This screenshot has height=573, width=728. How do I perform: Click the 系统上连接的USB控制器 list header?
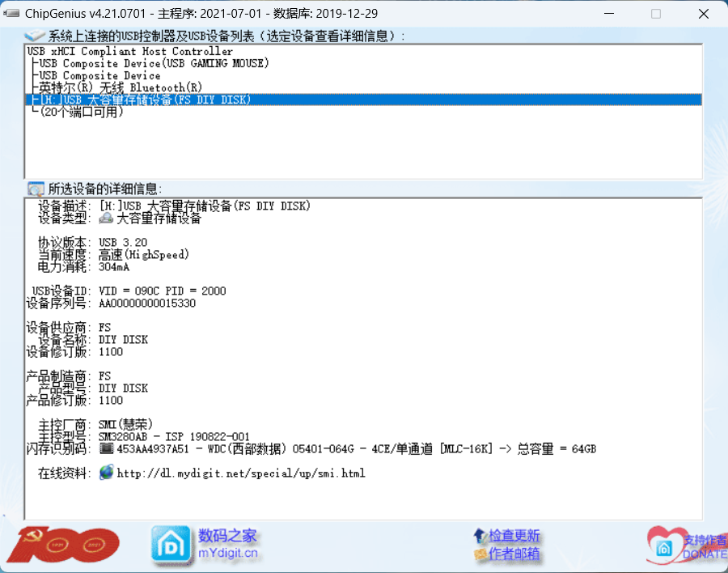pyautogui.click(x=226, y=36)
